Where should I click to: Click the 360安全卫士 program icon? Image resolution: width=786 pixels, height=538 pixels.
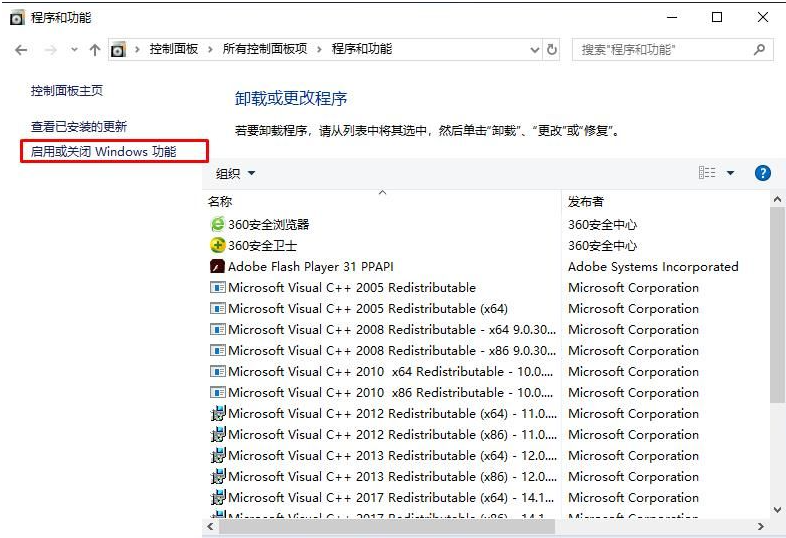click(x=218, y=246)
